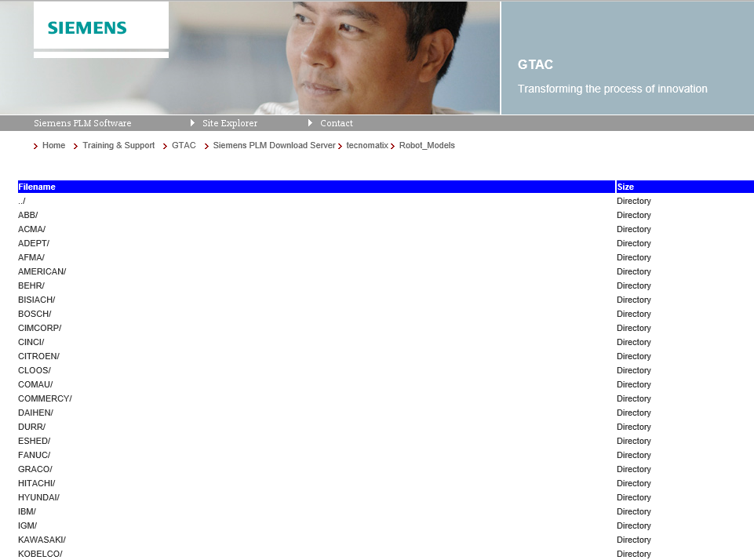Open the ABB/ directory
Viewport: 754px width, 560px height.
tap(27, 216)
